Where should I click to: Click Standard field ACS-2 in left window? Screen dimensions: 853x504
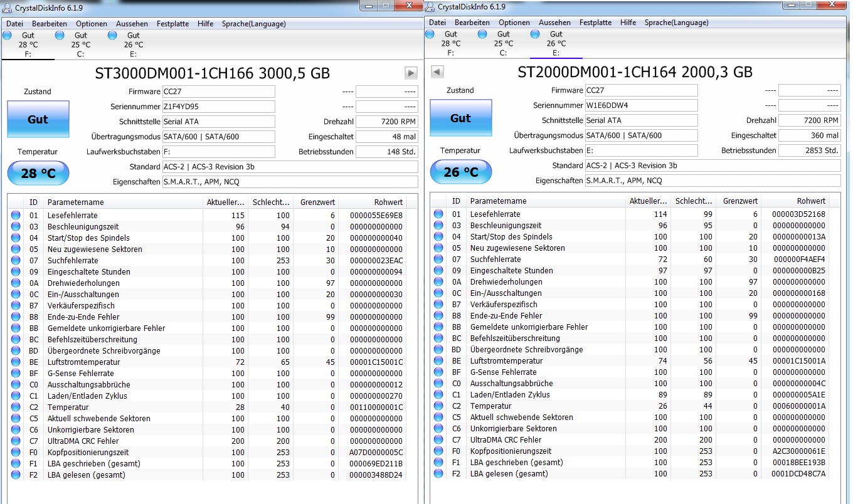[290, 167]
